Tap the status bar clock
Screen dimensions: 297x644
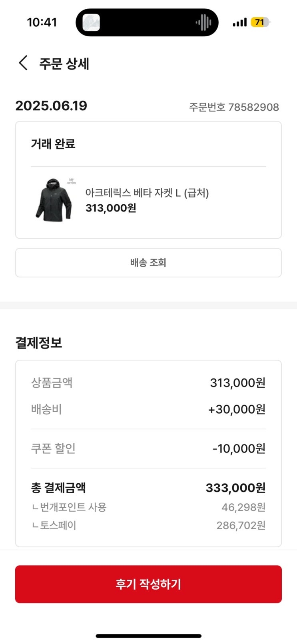pyautogui.click(x=42, y=22)
